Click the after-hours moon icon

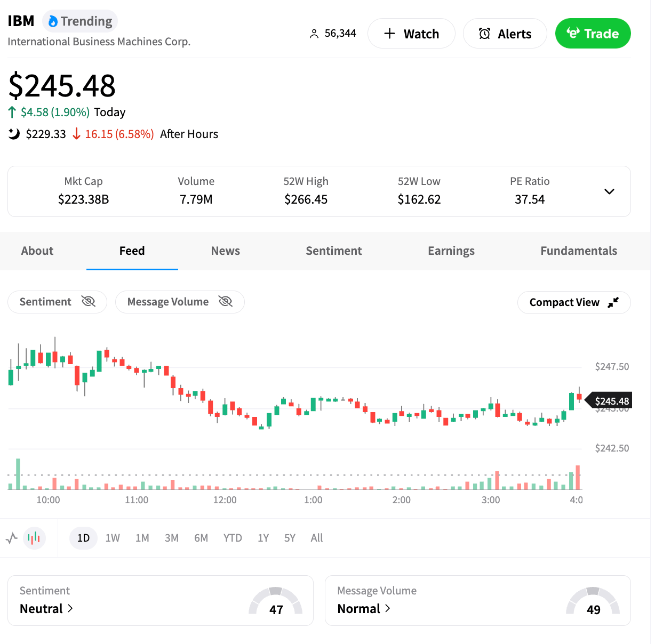[14, 134]
